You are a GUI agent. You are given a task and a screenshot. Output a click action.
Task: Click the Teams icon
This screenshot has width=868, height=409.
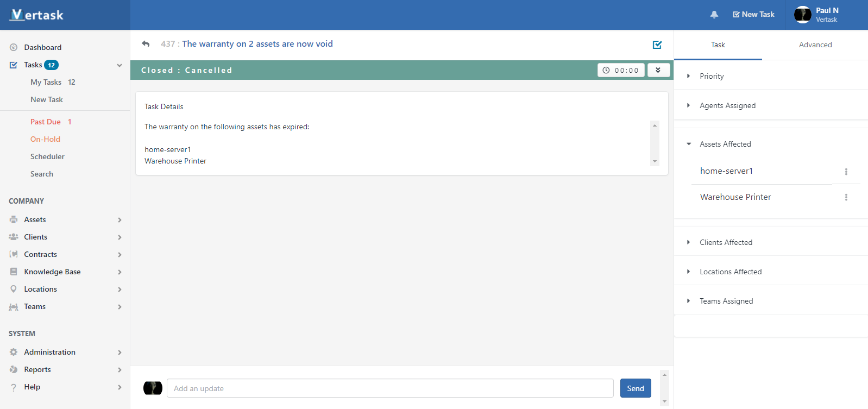14,307
